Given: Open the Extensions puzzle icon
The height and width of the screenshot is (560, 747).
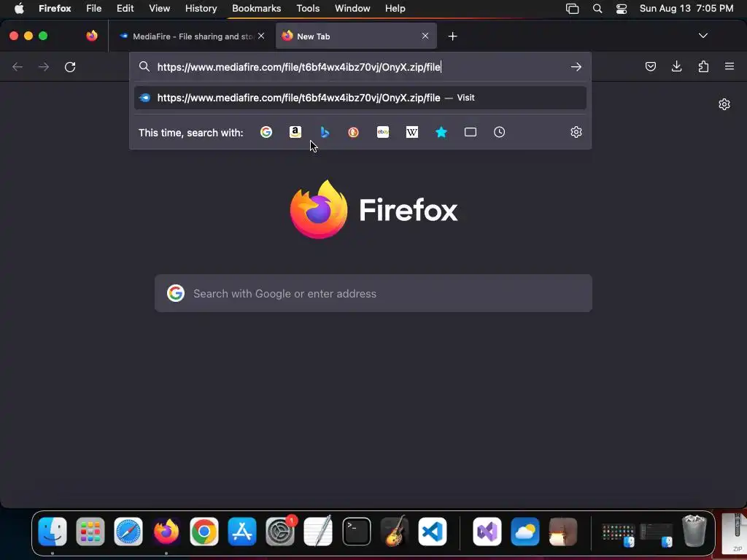Looking at the screenshot, I should 704,66.
